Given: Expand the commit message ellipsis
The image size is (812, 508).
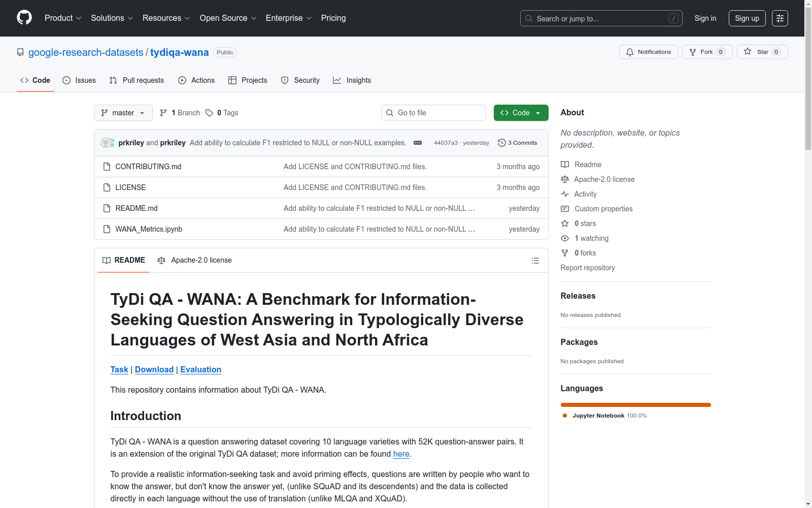Looking at the screenshot, I should tap(418, 143).
